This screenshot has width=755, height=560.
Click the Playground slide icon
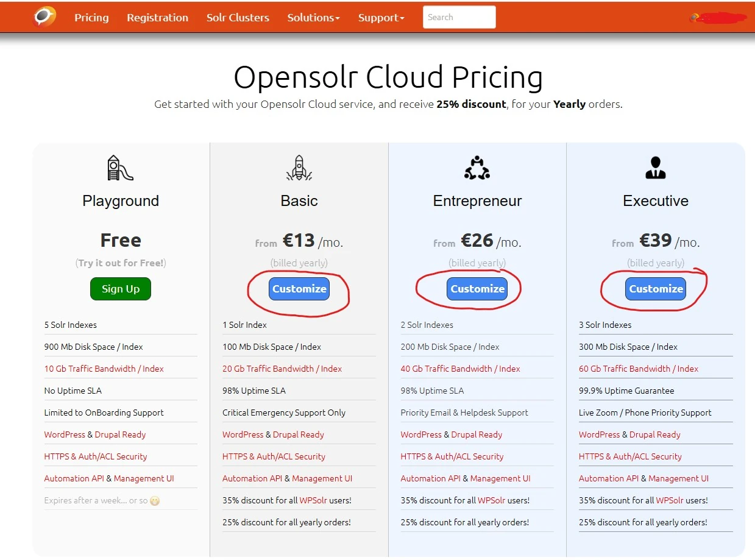[x=120, y=168]
